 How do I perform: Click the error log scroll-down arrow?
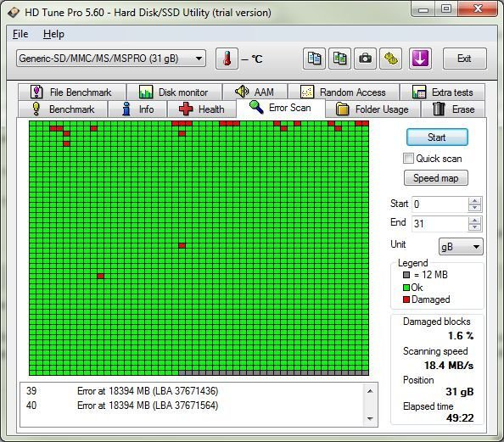click(x=370, y=418)
